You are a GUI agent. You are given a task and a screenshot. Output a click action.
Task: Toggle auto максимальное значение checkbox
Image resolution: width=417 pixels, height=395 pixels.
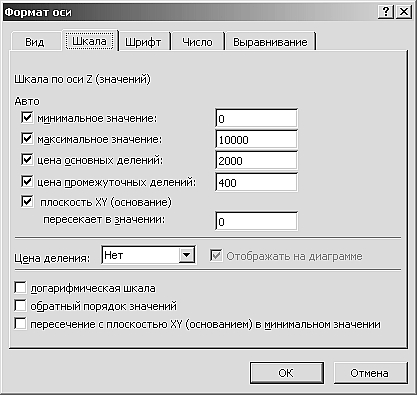coord(27,138)
